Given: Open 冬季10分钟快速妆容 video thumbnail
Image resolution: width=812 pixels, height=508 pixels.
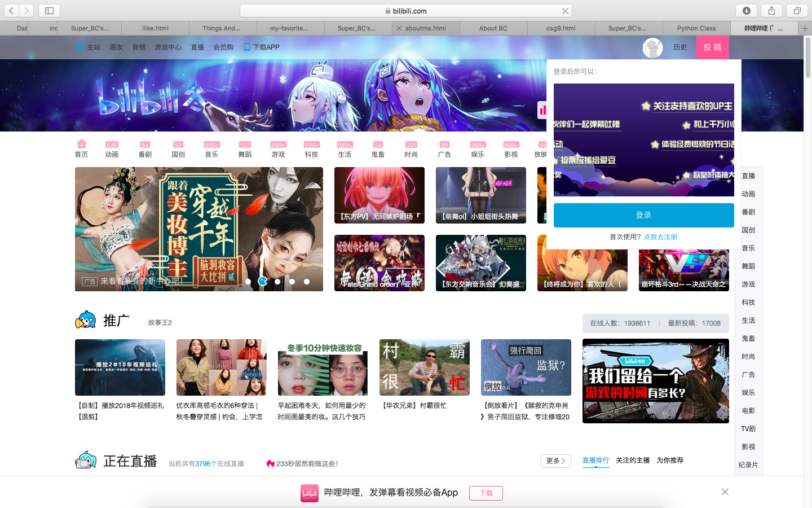Looking at the screenshot, I should tap(323, 367).
